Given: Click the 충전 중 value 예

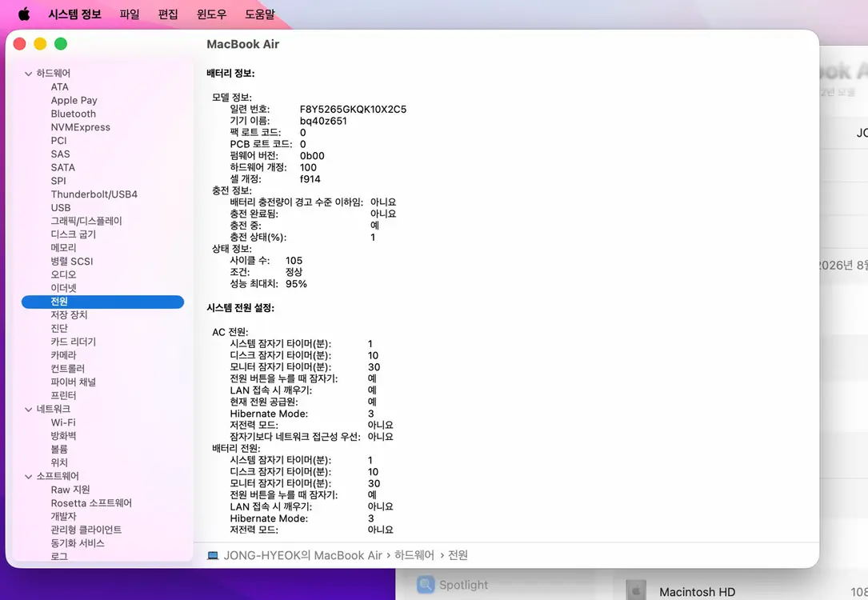Looking at the screenshot, I should click(x=374, y=226).
